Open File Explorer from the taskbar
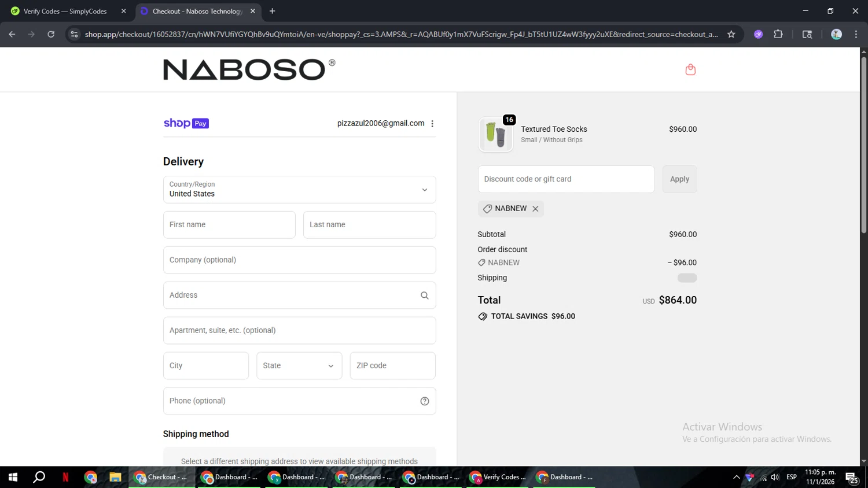Screen dimensions: 868x488 [x=115, y=477]
